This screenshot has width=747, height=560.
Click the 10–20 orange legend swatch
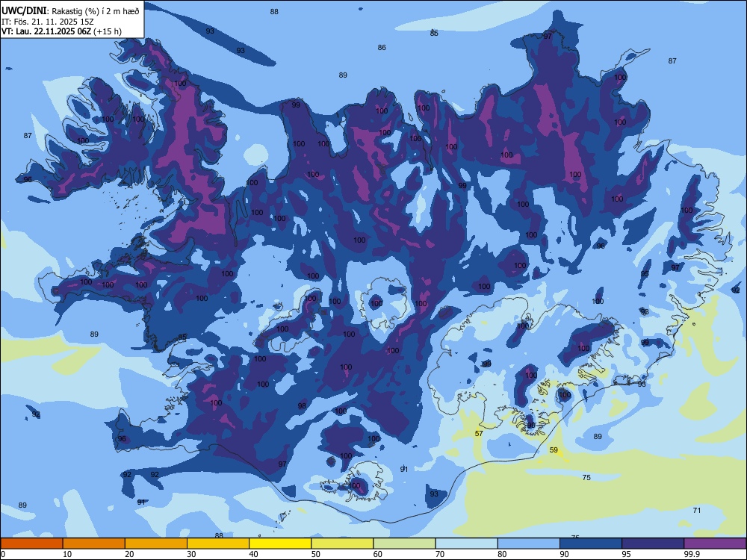point(94,543)
